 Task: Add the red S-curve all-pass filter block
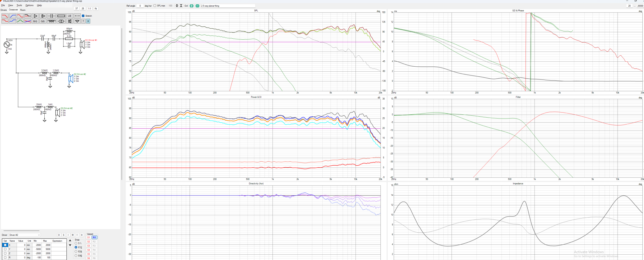click(20, 16)
